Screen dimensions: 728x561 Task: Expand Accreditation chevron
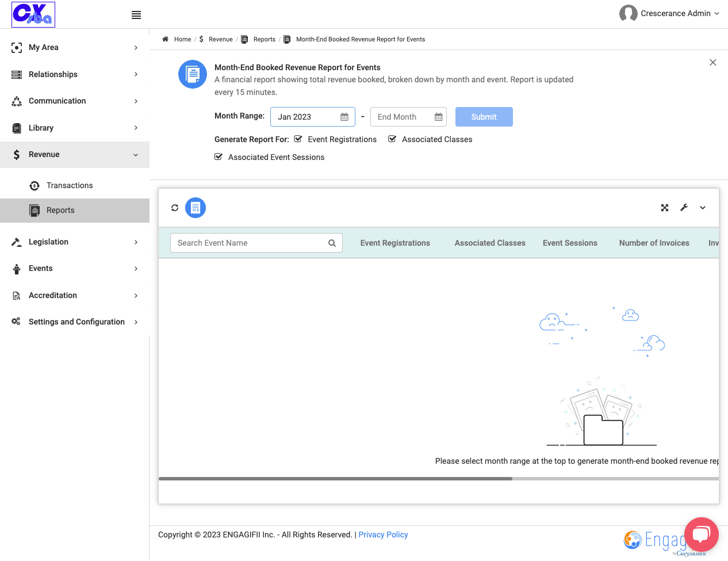pyautogui.click(x=136, y=296)
